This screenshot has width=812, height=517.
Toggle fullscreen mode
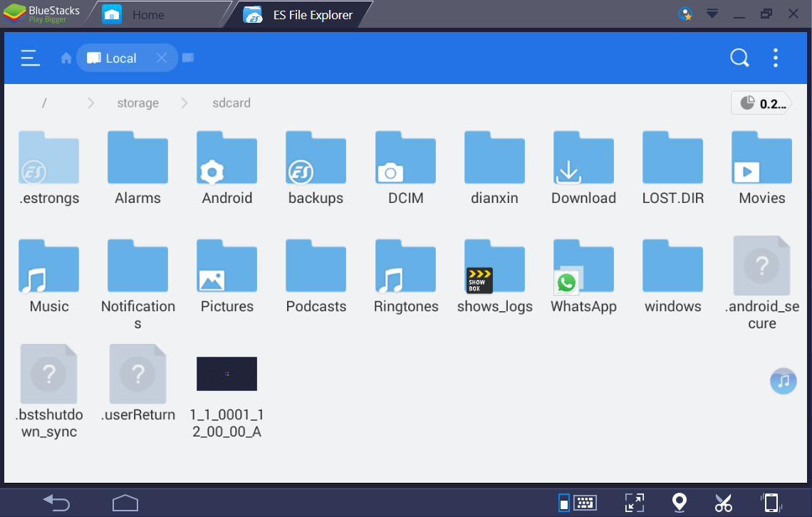pos(635,503)
